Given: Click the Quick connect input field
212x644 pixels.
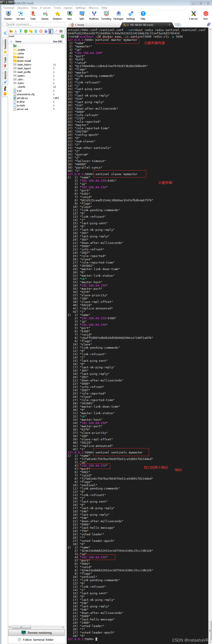Looking at the screenshot, I should (x=34, y=24).
